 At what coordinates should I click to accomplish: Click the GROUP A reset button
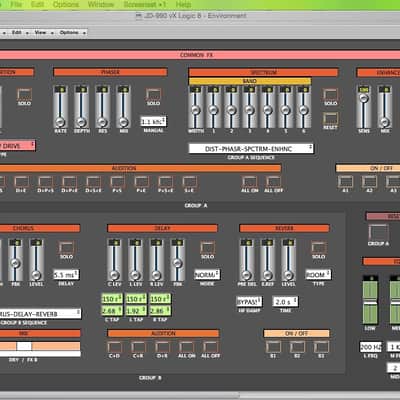[378, 232]
